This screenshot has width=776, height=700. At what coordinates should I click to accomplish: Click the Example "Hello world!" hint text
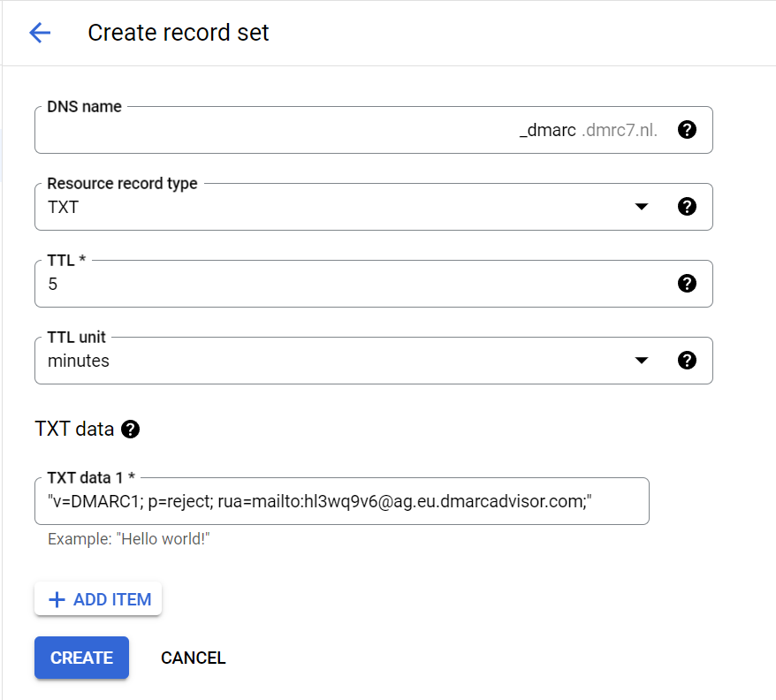pyautogui.click(x=128, y=539)
